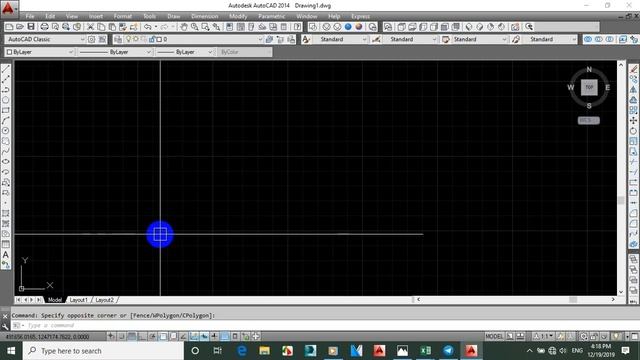
Task: Select the Mirror modify tool
Action: [633, 89]
